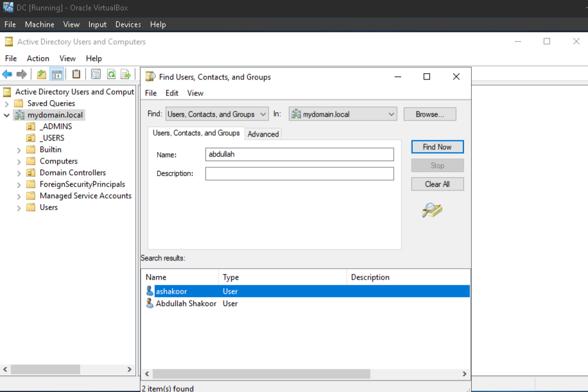Collapse the mydomain.local tree node
This screenshot has height=392, width=588.
point(6,115)
